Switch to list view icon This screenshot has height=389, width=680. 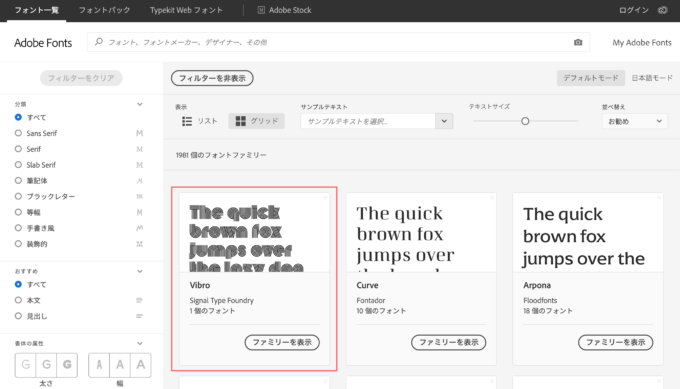(187, 121)
